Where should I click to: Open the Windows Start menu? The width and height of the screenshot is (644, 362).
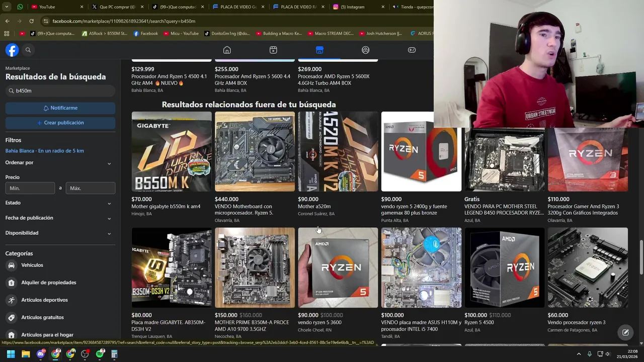coord(11,354)
